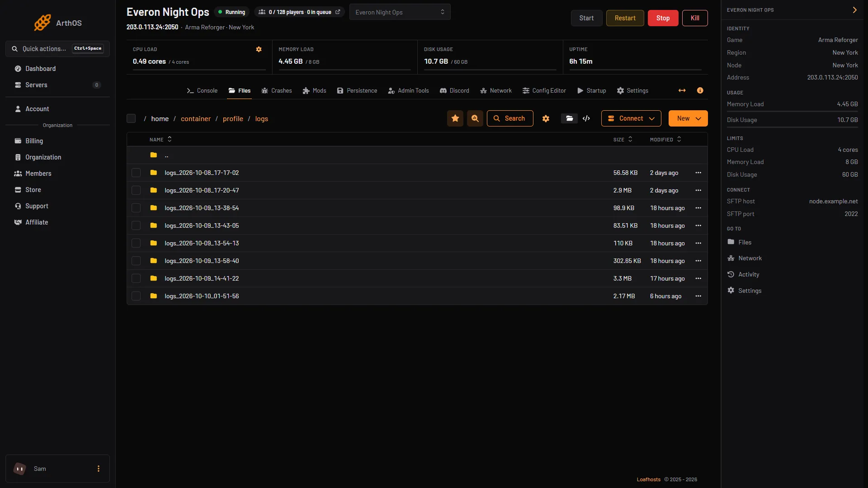Viewport: 868px width, 488px height.
Task: Open user menu dots next to Sam
Action: 99,469
